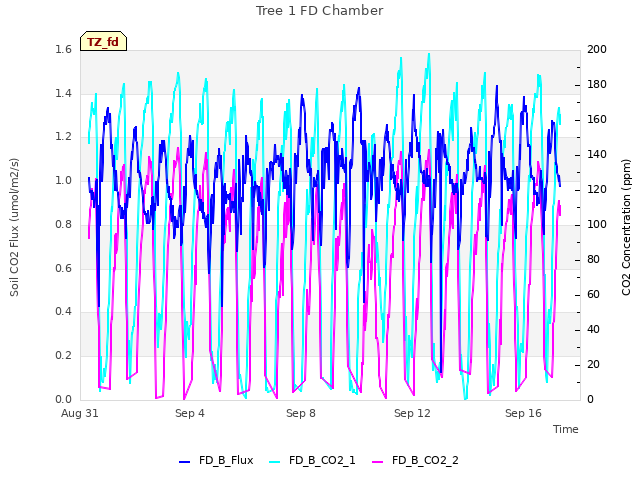Click the magenta FD_B_CO2_2 legend swatch
The height and width of the screenshot is (480, 640).
(378, 462)
